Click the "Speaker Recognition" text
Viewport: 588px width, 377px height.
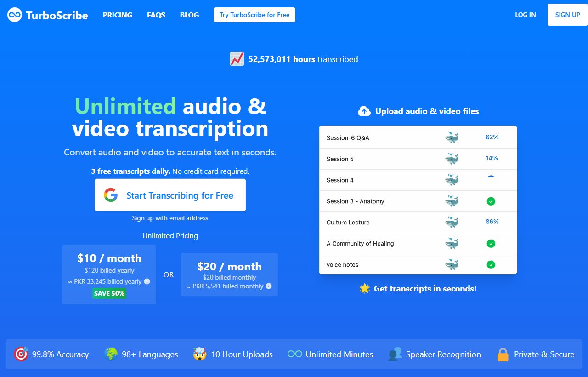[443, 354]
